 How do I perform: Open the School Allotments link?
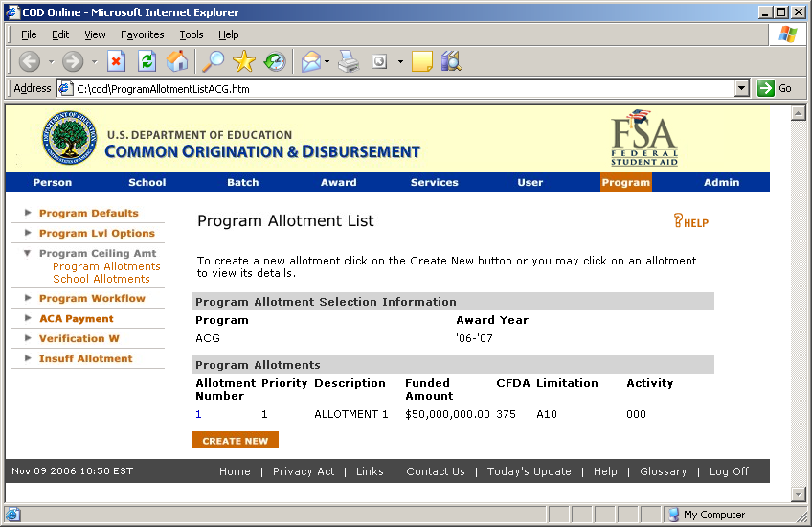coord(101,279)
